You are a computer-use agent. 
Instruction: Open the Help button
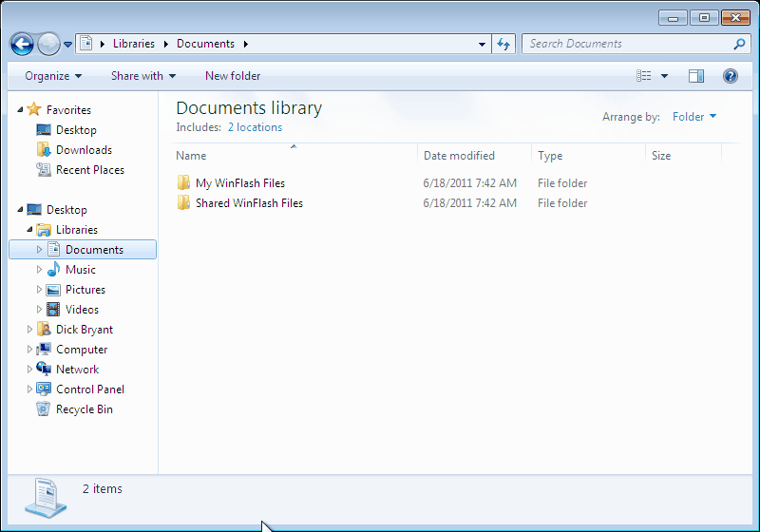pos(730,76)
